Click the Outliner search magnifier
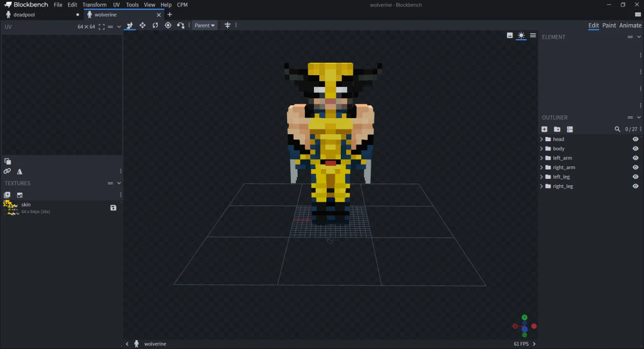Screen dimensions: 644x349 pyautogui.click(x=618, y=129)
